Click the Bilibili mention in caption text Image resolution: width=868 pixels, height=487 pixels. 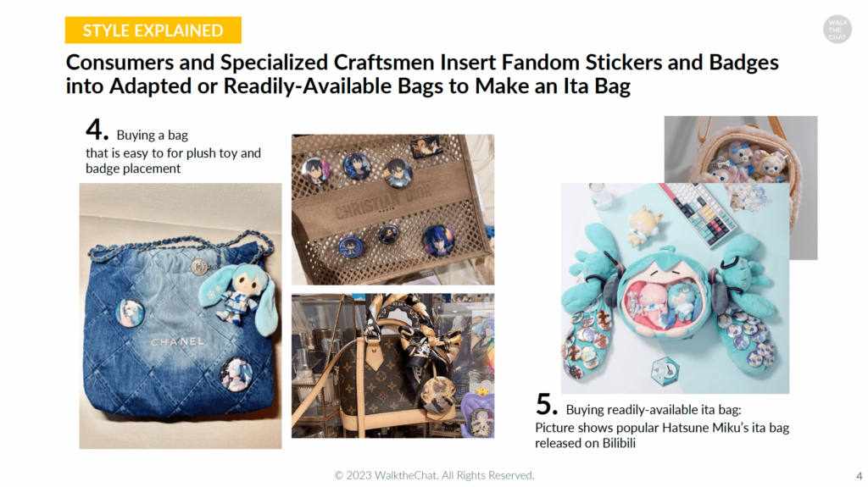[618, 443]
